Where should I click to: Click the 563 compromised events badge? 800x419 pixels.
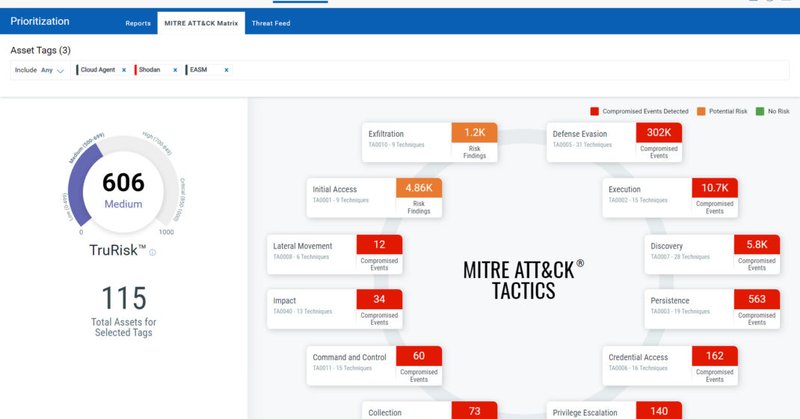coord(757,299)
